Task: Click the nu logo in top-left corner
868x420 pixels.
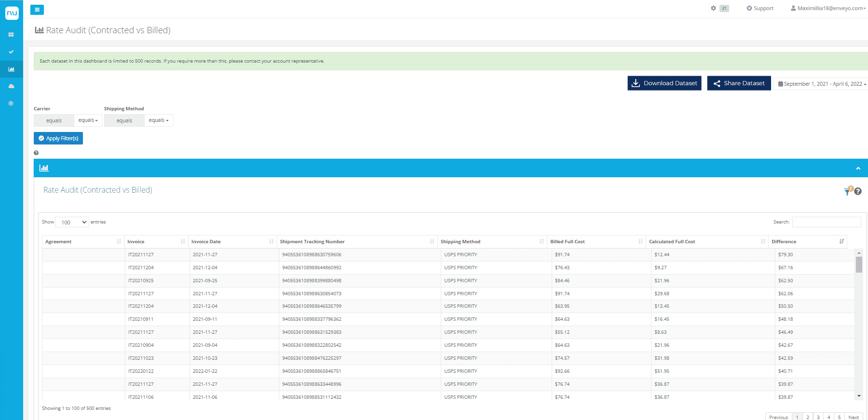Action: (12, 13)
